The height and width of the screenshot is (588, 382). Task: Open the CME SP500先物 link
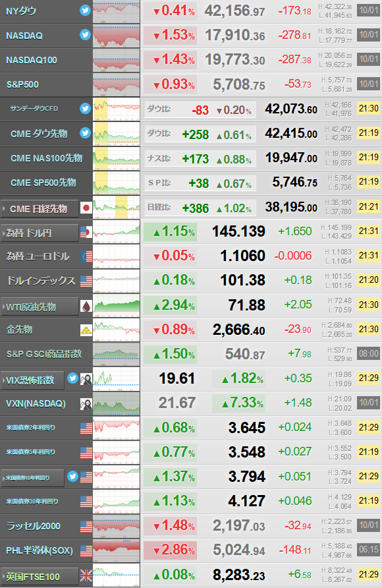pos(43,183)
